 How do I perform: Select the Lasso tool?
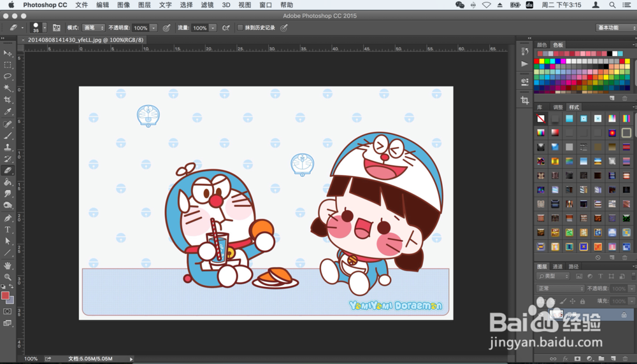point(8,76)
